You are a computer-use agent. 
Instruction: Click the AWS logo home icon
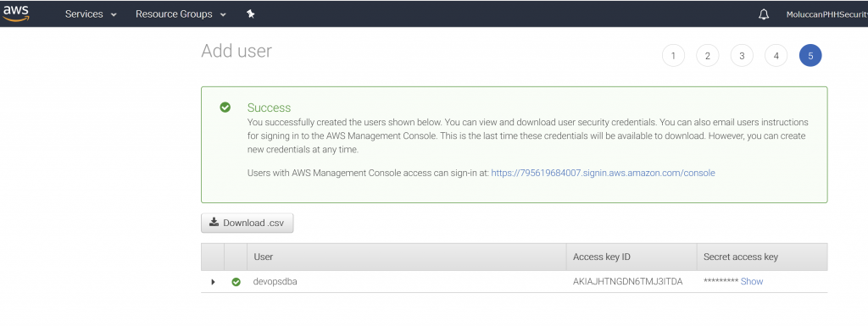tap(15, 14)
